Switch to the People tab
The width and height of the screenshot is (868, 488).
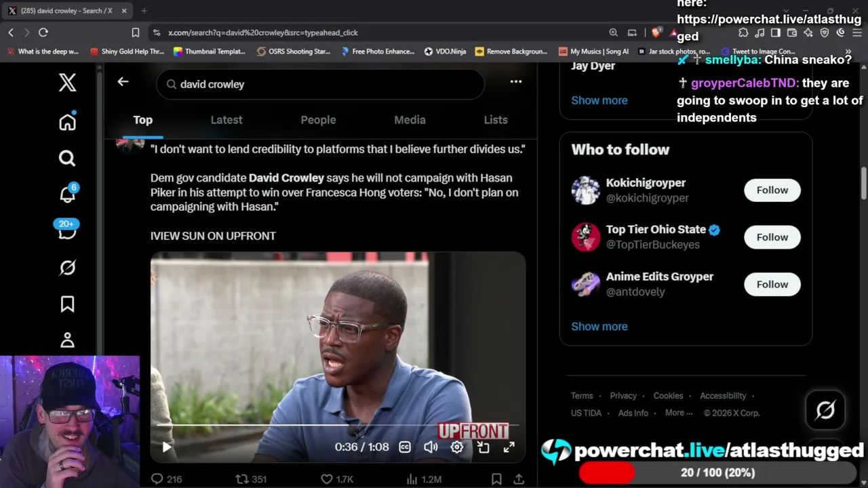318,120
